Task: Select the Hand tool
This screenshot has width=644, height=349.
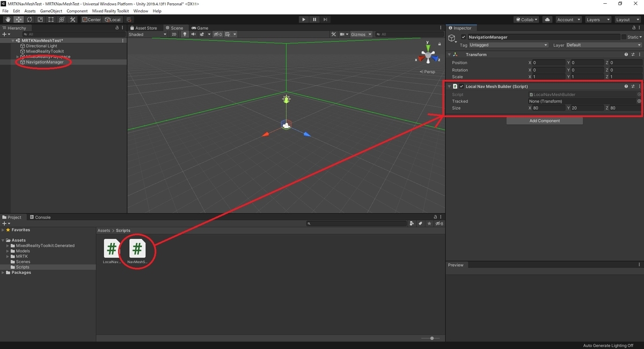Action: pos(8,19)
